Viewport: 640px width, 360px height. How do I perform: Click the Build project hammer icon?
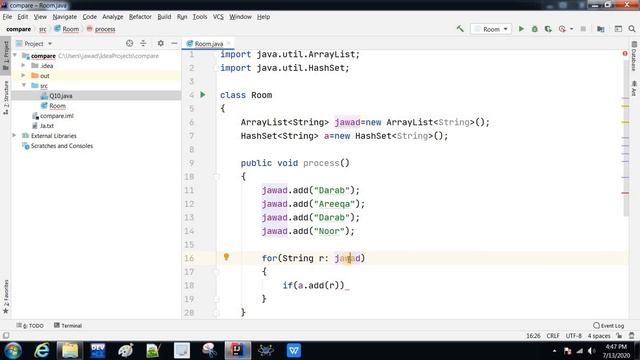[460, 29]
